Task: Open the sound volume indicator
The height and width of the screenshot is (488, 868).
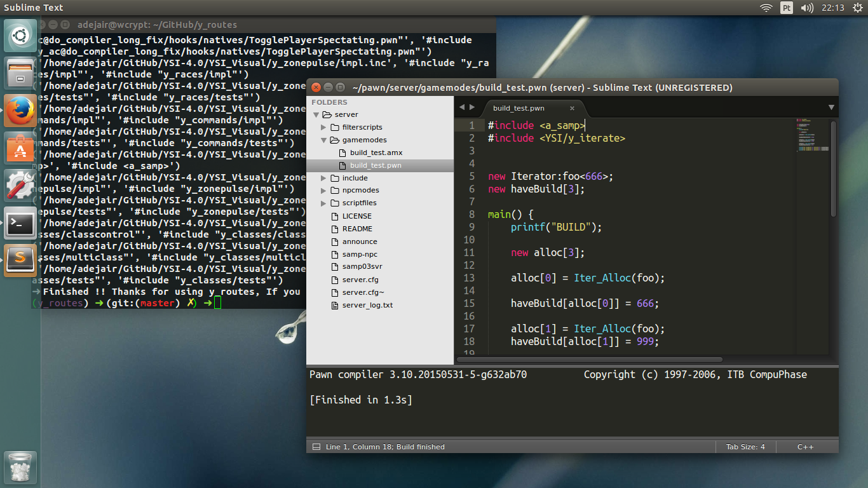Action: [x=807, y=8]
